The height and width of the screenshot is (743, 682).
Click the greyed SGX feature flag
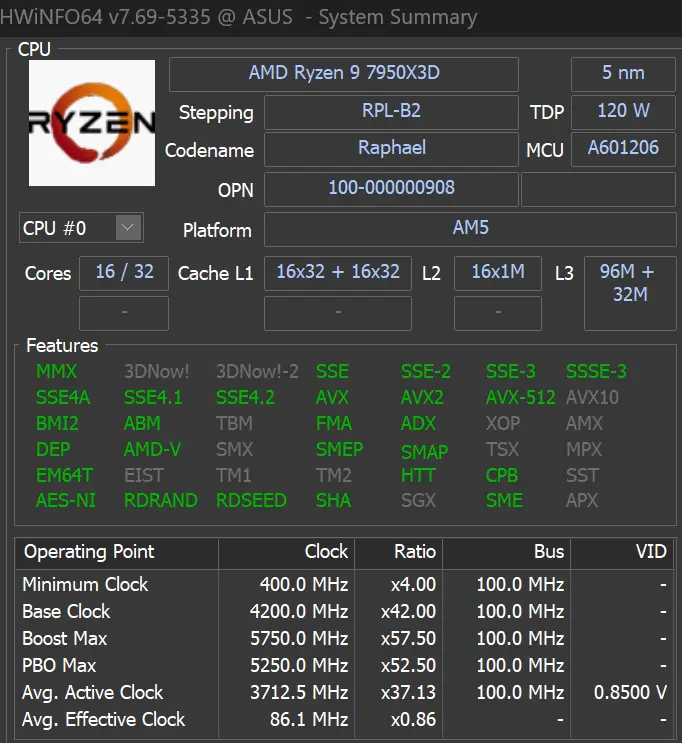[418, 500]
